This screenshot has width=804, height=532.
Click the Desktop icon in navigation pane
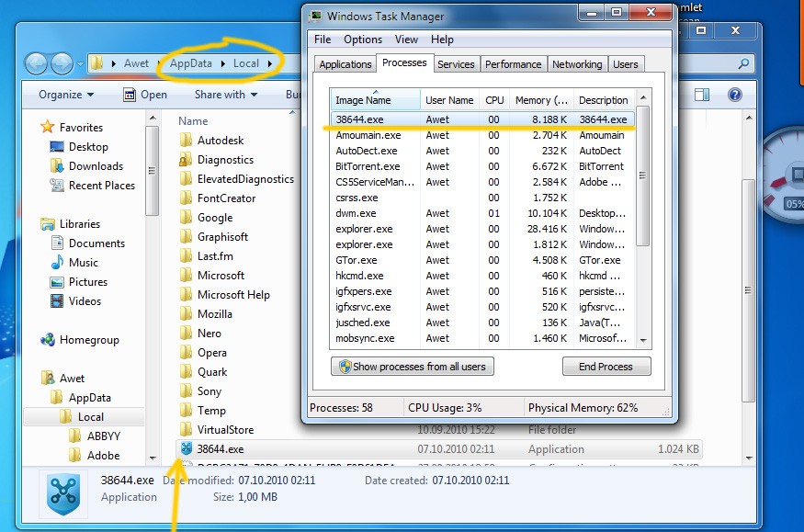tap(56, 147)
